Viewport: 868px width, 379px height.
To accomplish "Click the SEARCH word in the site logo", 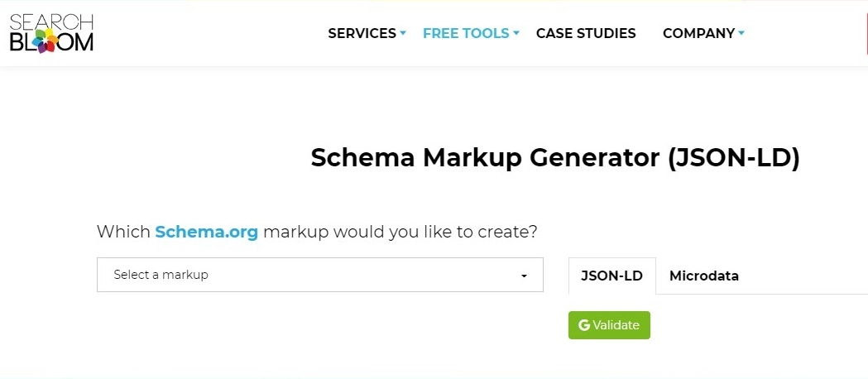I will coord(51,22).
